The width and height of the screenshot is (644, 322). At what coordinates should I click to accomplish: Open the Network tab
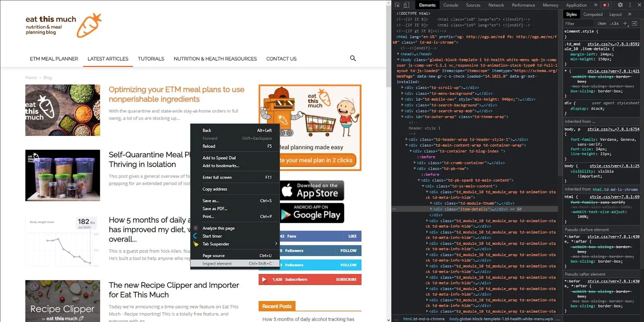[x=496, y=5]
